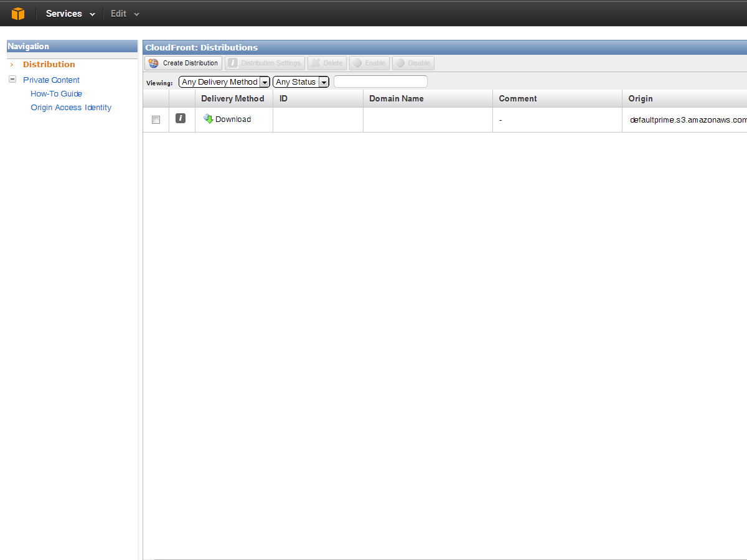Click the Enable toolbar button

[x=369, y=63]
